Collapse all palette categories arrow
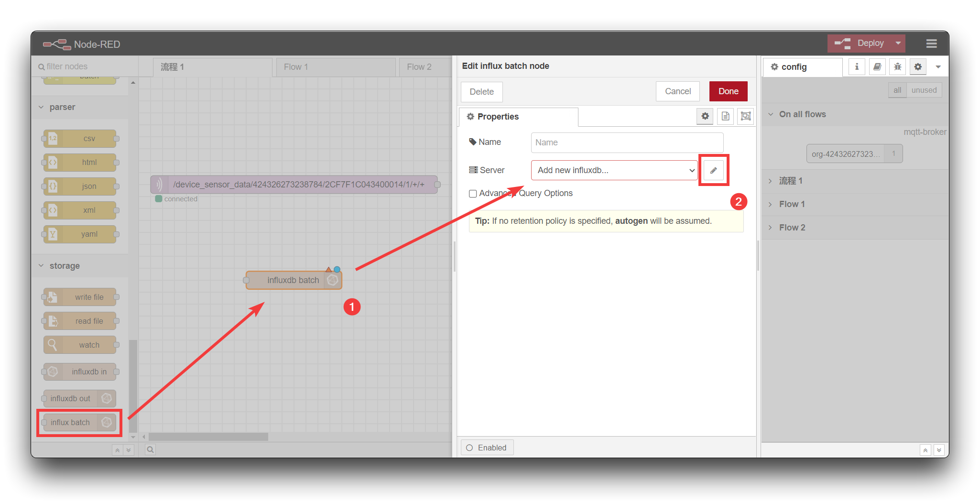This screenshot has width=980, height=504. (x=117, y=450)
